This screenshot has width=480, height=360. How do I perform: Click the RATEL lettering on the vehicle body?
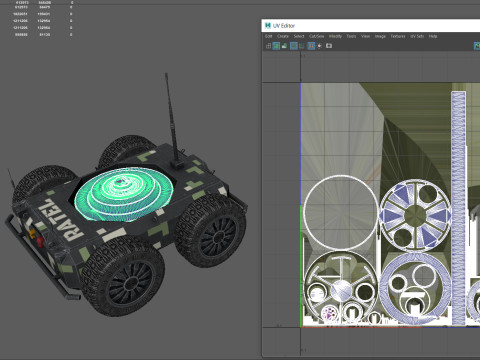pos(61,220)
